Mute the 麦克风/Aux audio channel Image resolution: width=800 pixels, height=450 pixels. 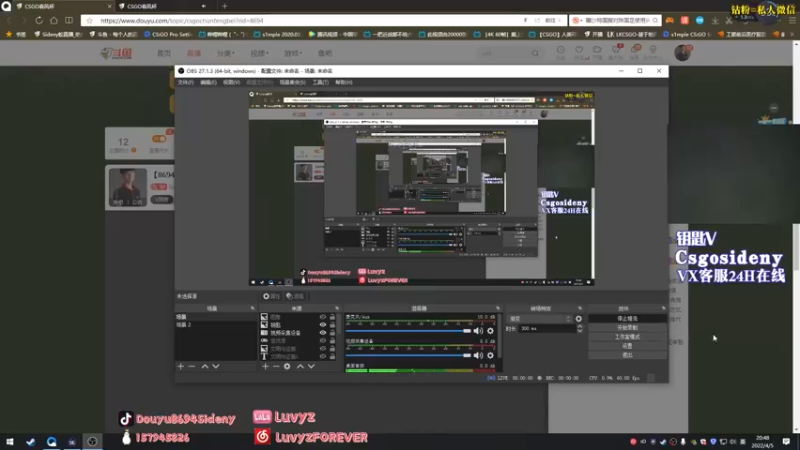point(478,331)
